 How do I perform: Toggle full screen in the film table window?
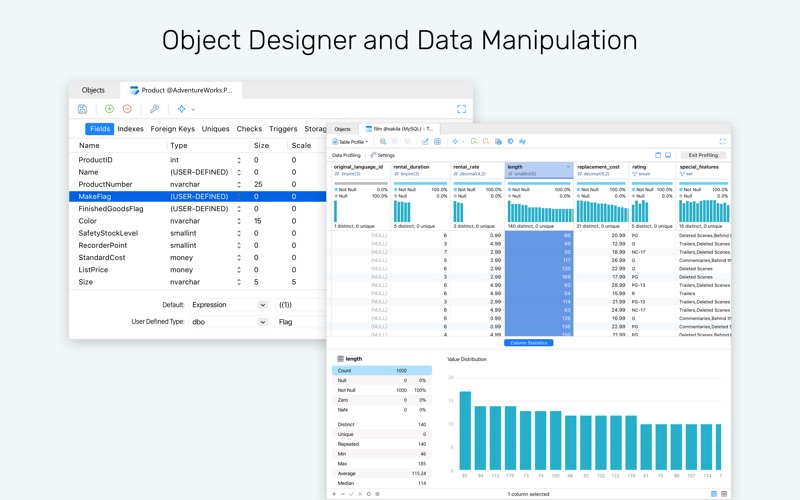click(x=722, y=141)
